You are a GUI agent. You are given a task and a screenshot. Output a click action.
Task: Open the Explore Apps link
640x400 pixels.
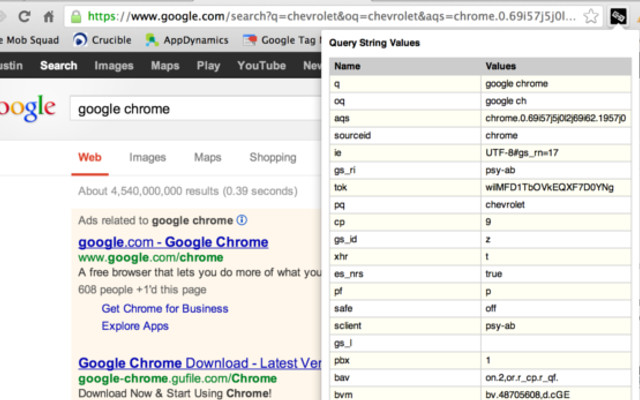click(x=135, y=326)
